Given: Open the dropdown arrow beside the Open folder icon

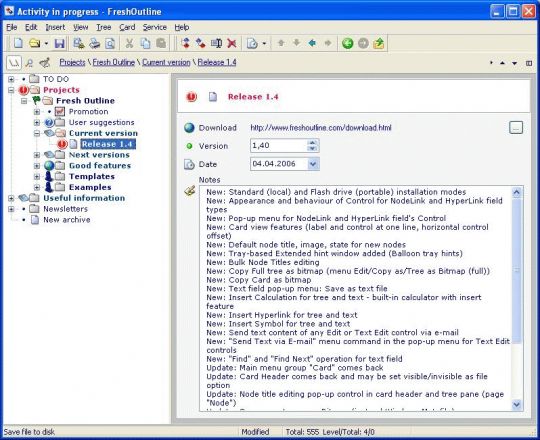Looking at the screenshot, I should tap(46, 44).
